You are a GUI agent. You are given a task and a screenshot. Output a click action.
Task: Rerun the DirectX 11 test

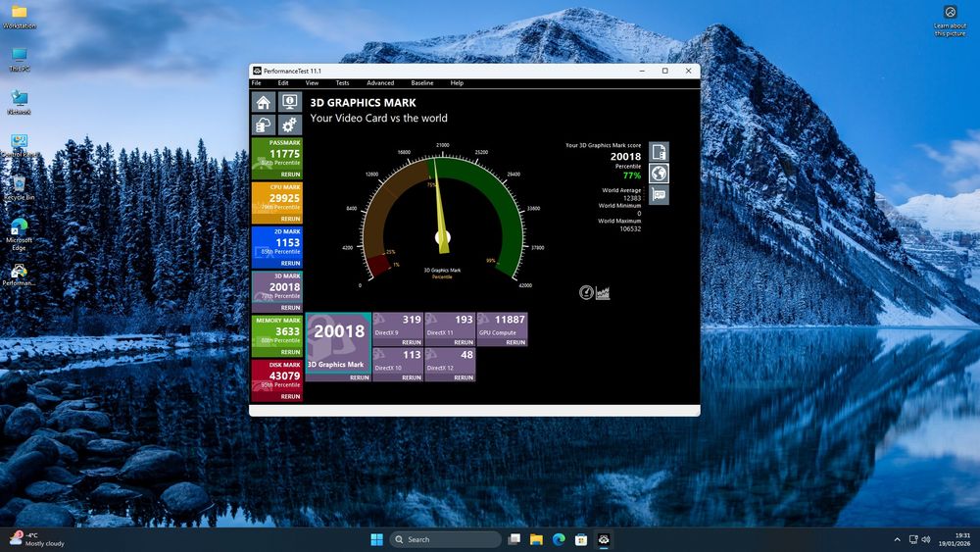point(464,342)
